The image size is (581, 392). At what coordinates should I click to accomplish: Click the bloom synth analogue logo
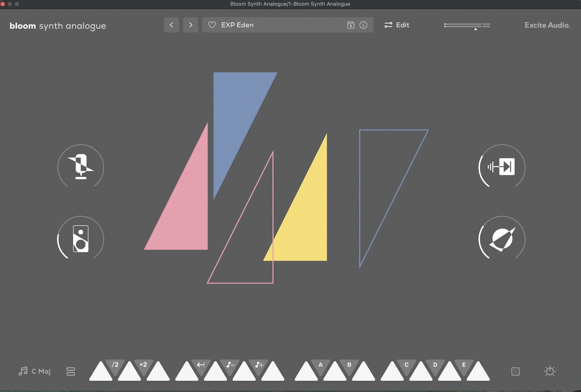point(58,26)
